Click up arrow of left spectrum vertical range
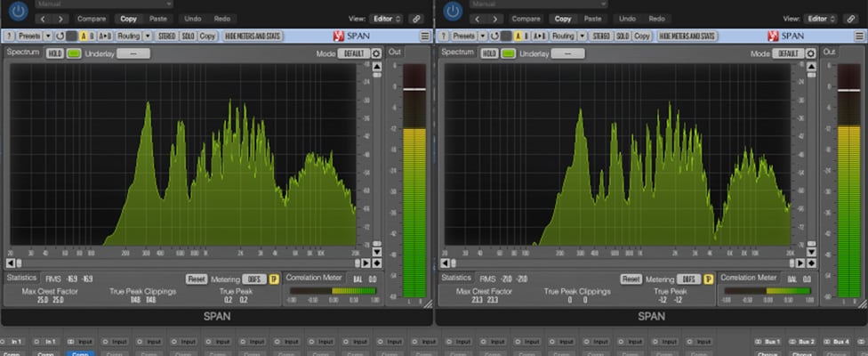Screen dimensions: 868x356 pos(377,67)
